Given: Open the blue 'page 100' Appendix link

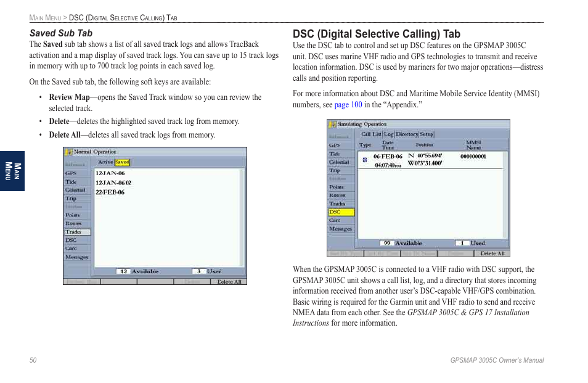Looking at the screenshot, I should tap(348, 105).
